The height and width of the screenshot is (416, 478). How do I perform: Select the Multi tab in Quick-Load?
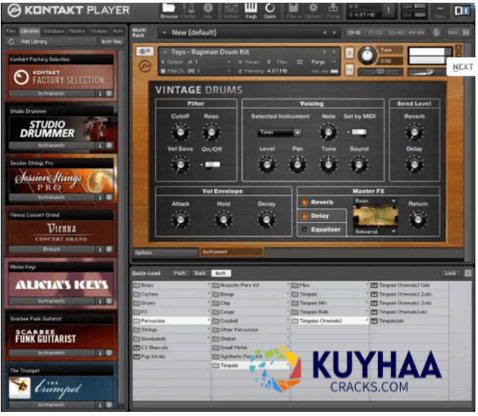pos(180,273)
